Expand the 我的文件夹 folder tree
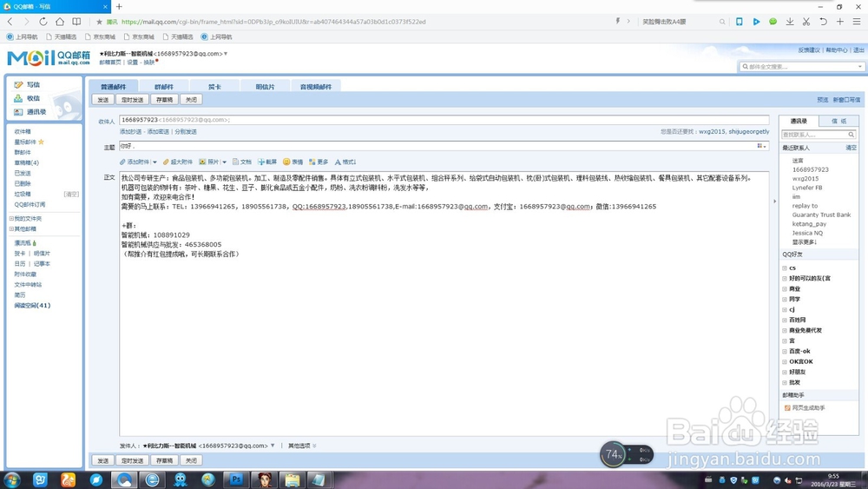Image resolution: width=868 pixels, height=489 pixels. [x=11, y=218]
